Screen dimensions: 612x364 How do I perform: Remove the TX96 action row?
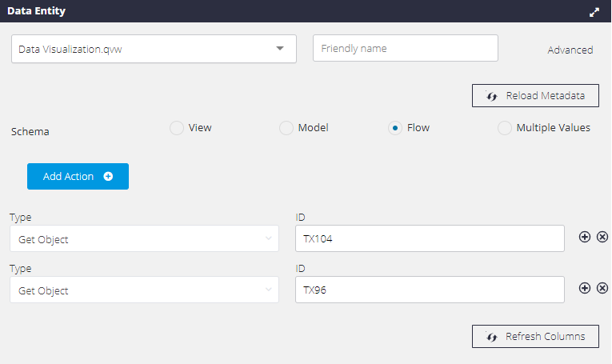602,288
